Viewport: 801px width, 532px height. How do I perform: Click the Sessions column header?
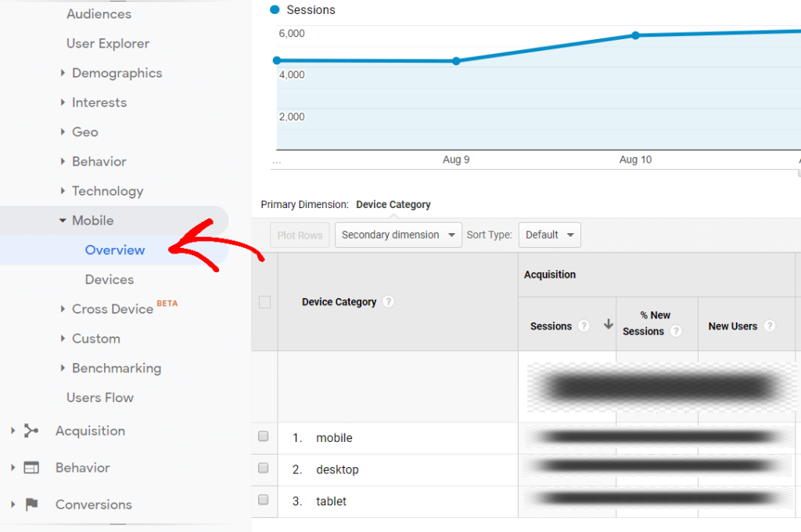pyautogui.click(x=551, y=326)
